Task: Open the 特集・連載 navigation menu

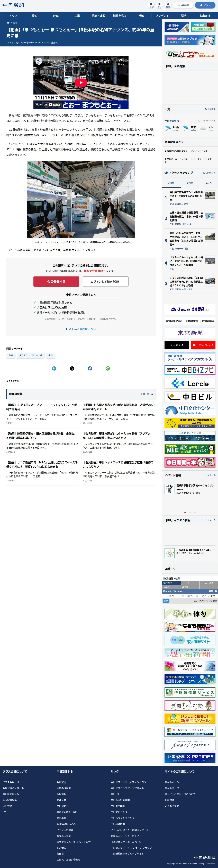Action: (98, 16)
